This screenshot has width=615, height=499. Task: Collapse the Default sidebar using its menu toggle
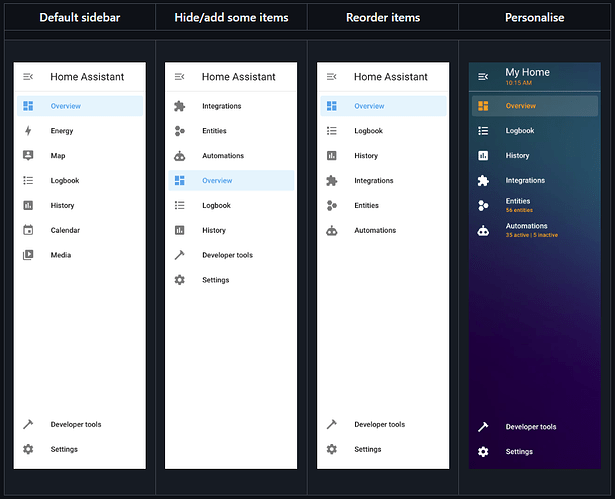[x=28, y=76]
